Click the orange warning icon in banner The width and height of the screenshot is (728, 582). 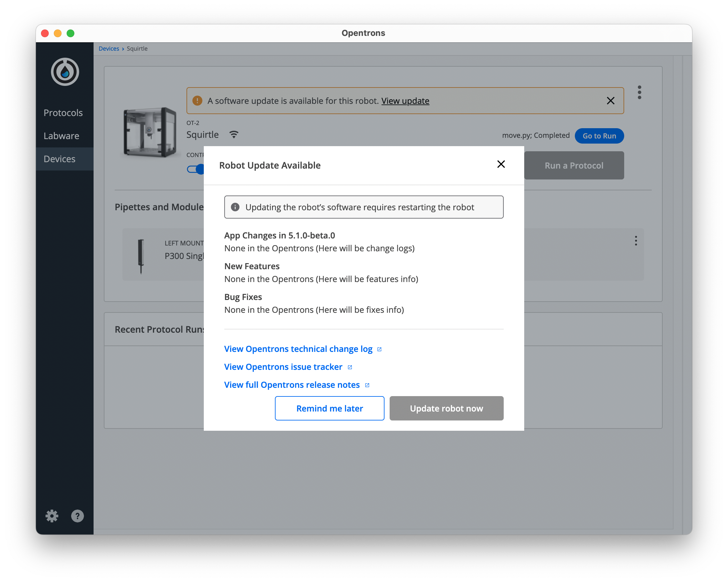tap(197, 101)
